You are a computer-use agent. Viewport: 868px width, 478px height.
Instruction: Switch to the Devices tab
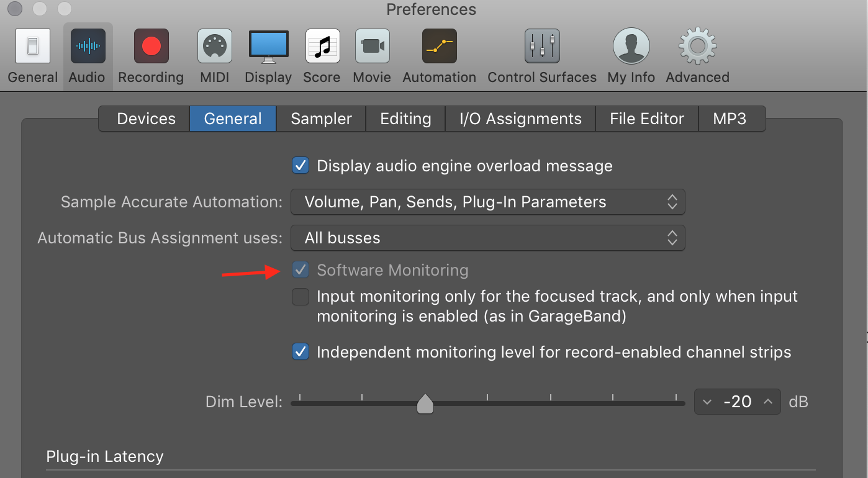(x=146, y=119)
